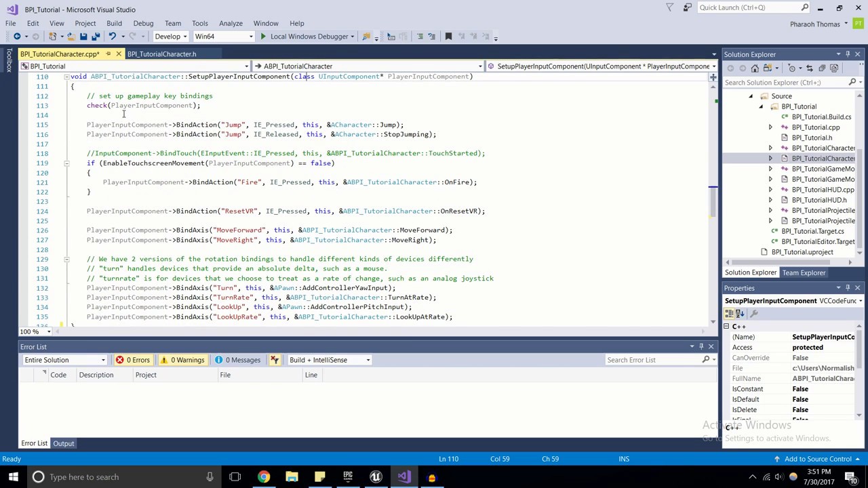Open the ABPI_TutorialCharacter class dropdown
868x488 pixels.
point(368,66)
